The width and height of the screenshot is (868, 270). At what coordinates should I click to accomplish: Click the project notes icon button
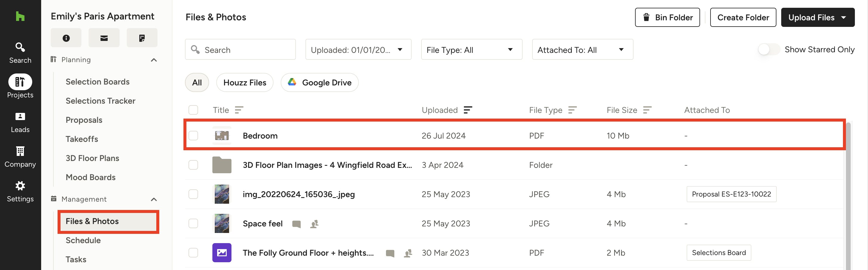[x=142, y=38]
